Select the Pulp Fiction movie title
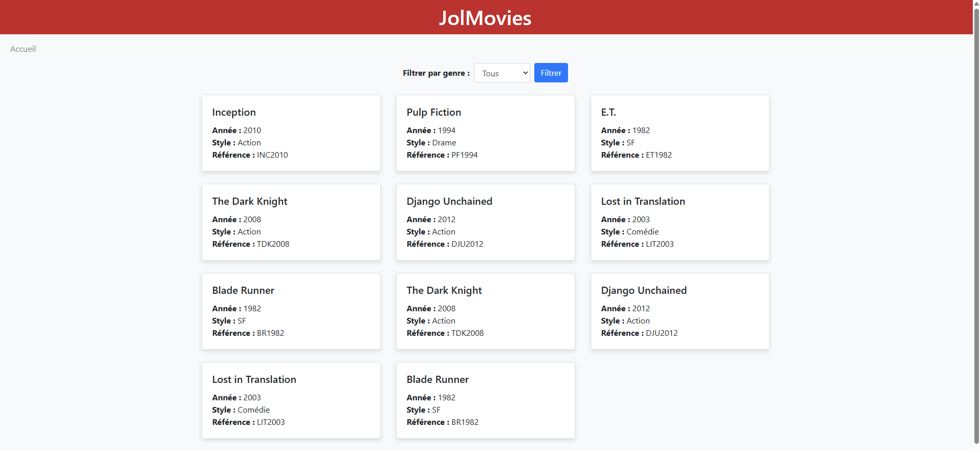The height and width of the screenshot is (451, 980). point(434,112)
